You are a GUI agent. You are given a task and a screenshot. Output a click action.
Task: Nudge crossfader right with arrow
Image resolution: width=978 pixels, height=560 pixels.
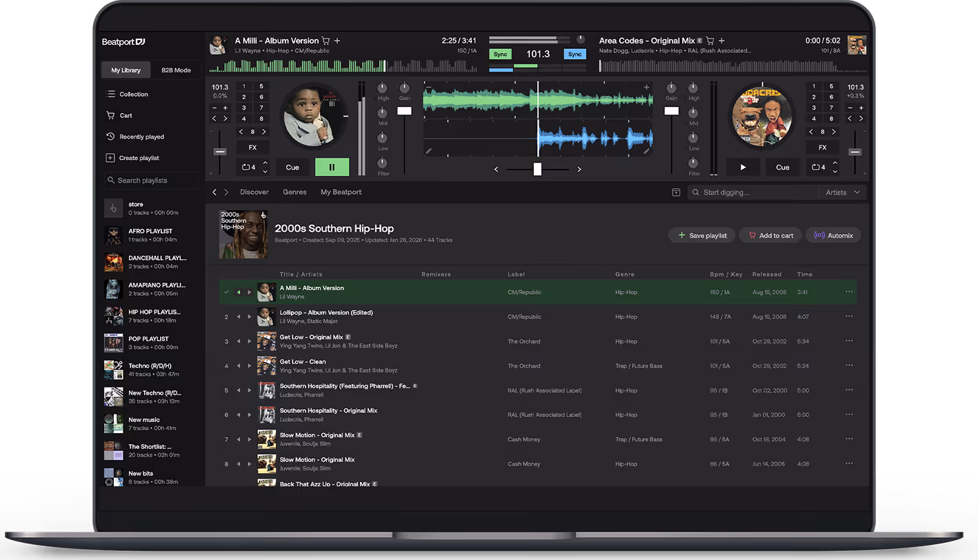[579, 169]
